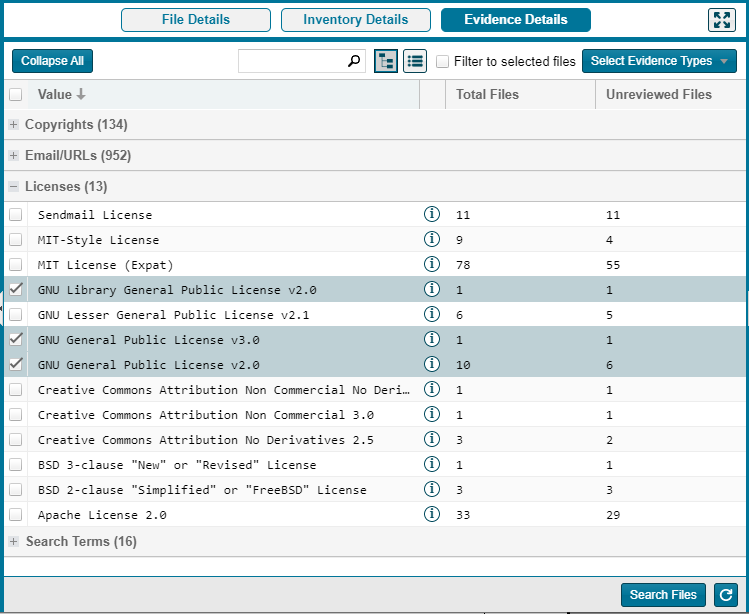
Task: Switch to flat list view icon
Action: pyautogui.click(x=415, y=61)
